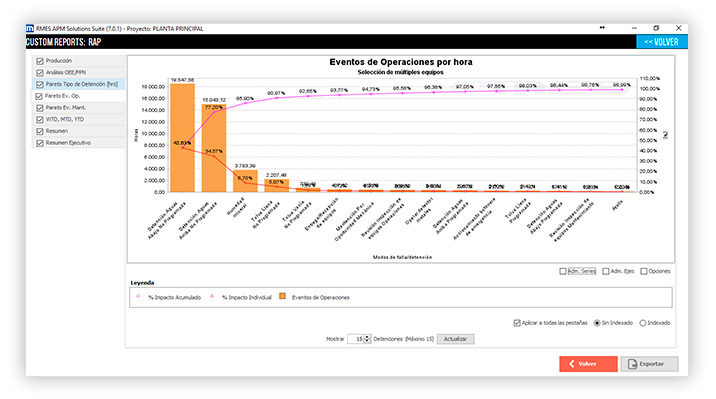Click the 77,20% cumulative data label
Viewport: 716px width, 399px height.
click(214, 107)
